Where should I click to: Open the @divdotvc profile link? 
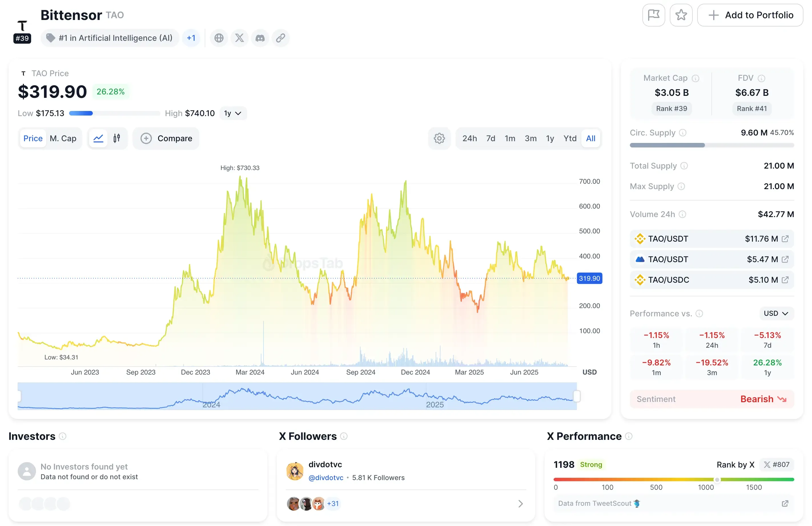pos(325,478)
